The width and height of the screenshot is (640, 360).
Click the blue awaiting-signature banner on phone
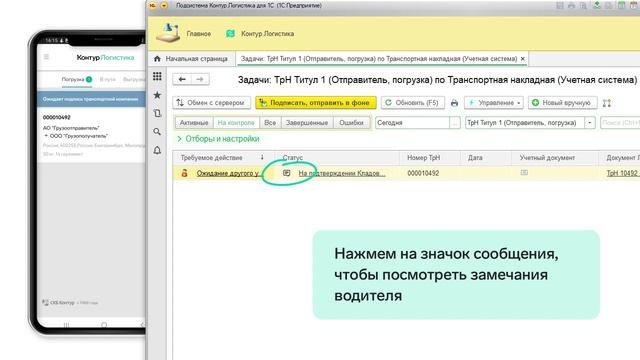tap(91, 99)
